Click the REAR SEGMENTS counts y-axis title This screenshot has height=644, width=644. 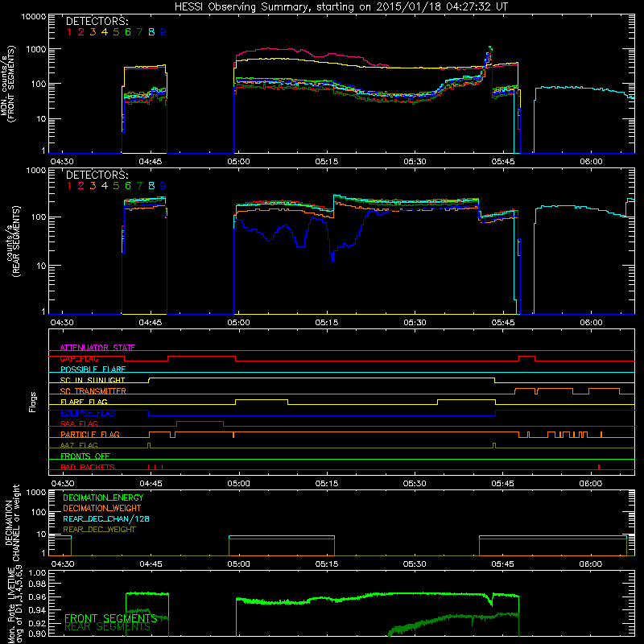pos(14,242)
